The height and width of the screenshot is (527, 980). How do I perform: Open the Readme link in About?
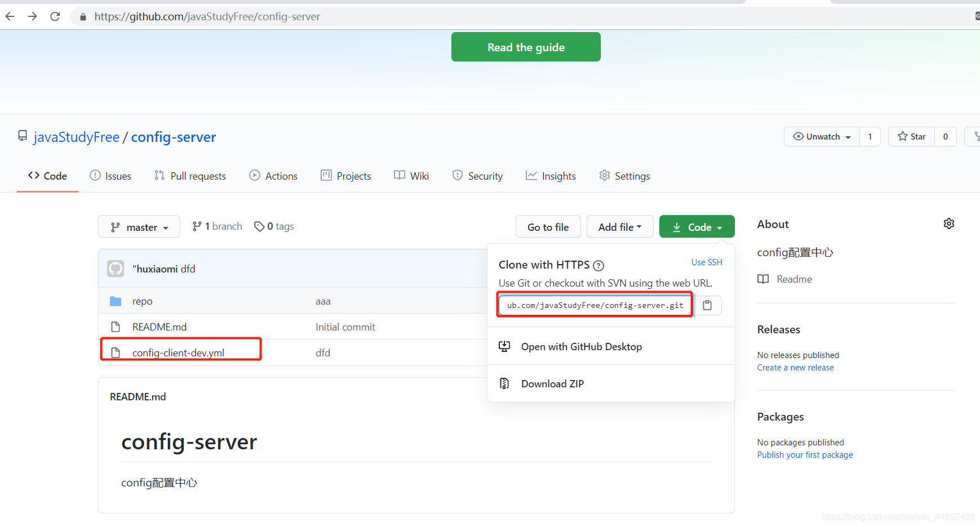click(794, 279)
